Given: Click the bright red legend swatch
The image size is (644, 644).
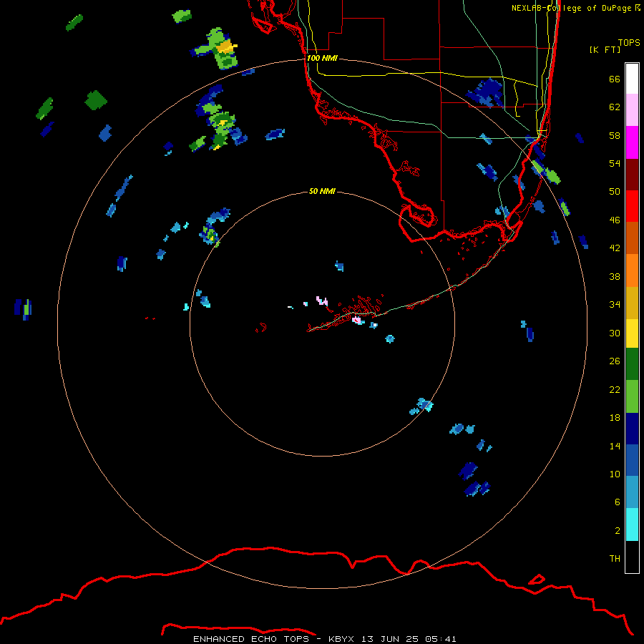Looking at the screenshot, I should (632, 206).
